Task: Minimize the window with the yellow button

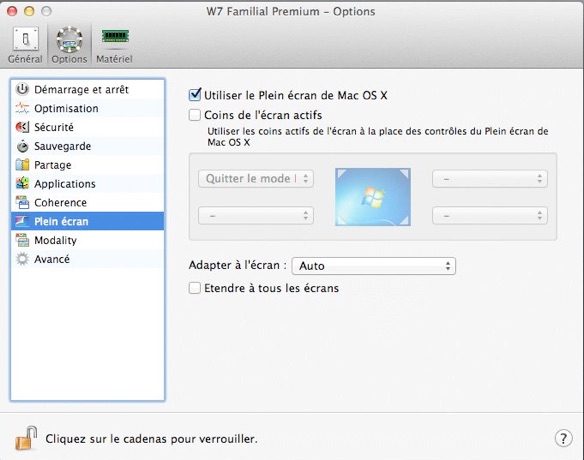Action: [29, 11]
